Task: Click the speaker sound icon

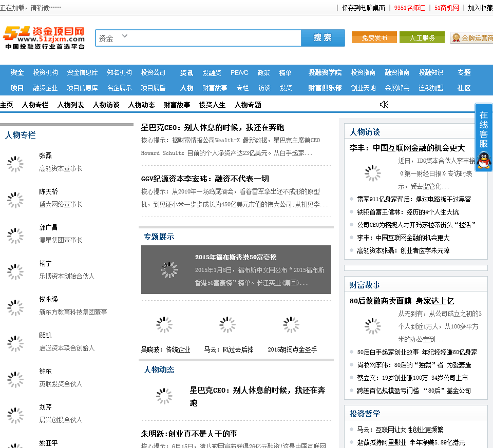Action: 384,104
